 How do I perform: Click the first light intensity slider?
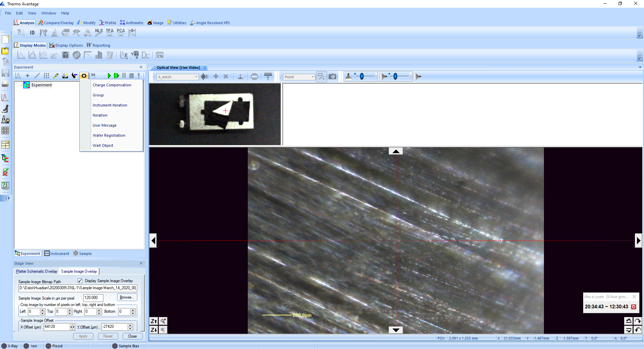[362, 77]
